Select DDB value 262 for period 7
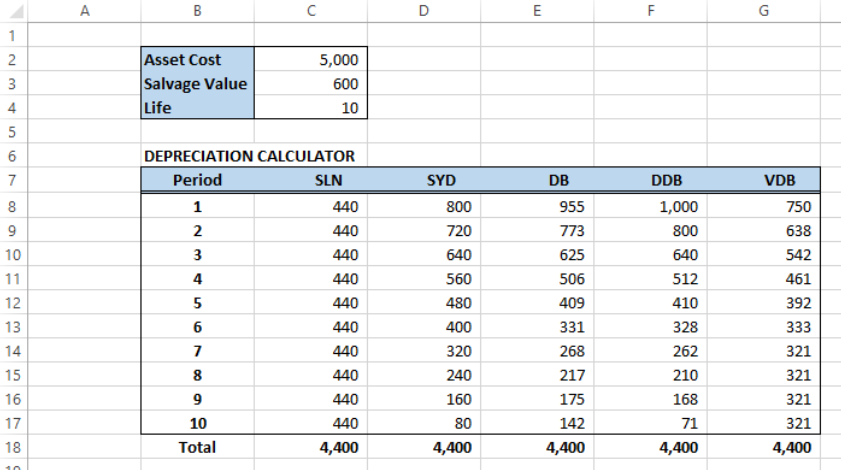Viewport: 841px width, 470px height. pos(651,351)
